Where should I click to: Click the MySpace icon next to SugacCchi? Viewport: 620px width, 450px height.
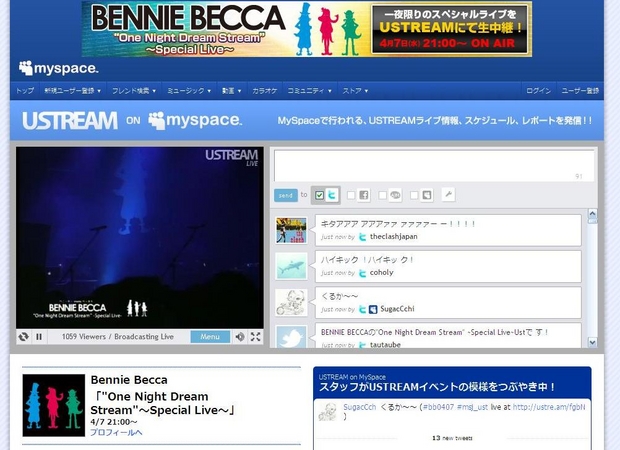373,309
